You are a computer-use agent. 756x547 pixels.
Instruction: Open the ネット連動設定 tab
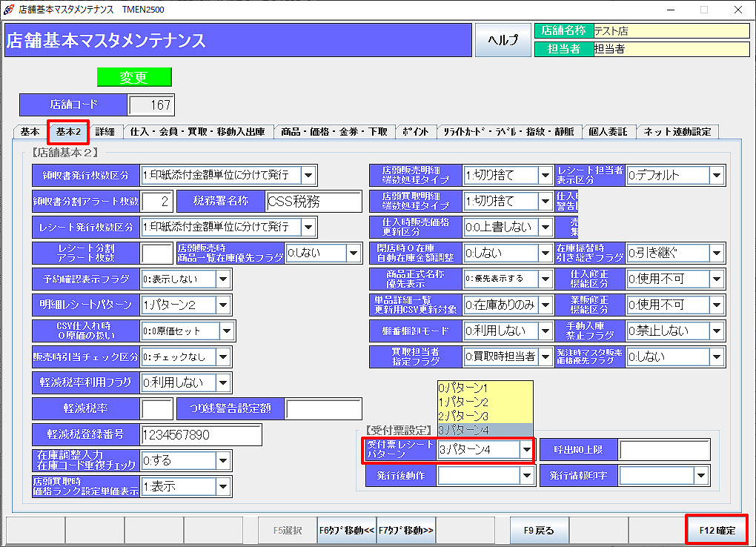(x=677, y=132)
